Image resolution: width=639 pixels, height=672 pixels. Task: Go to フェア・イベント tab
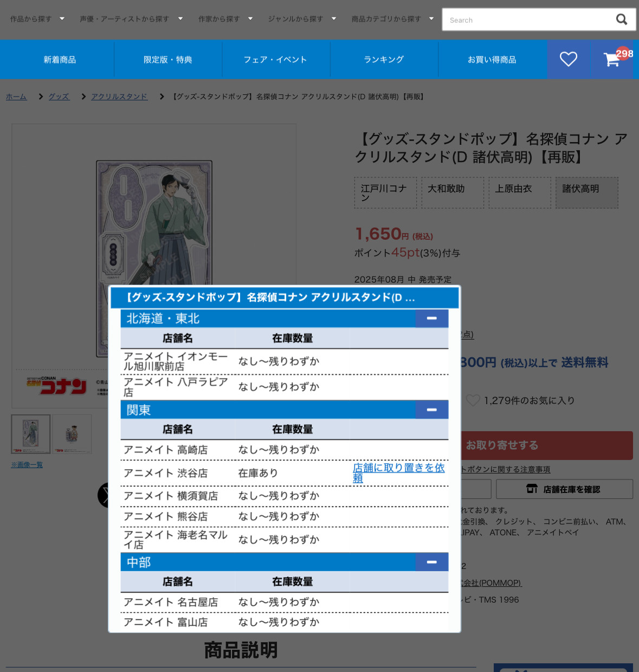point(276,60)
